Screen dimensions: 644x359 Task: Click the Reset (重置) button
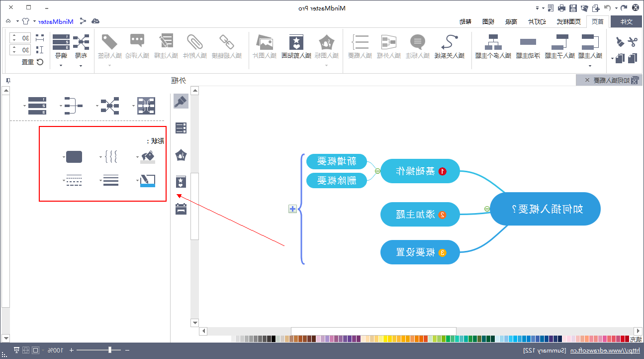click(32, 62)
